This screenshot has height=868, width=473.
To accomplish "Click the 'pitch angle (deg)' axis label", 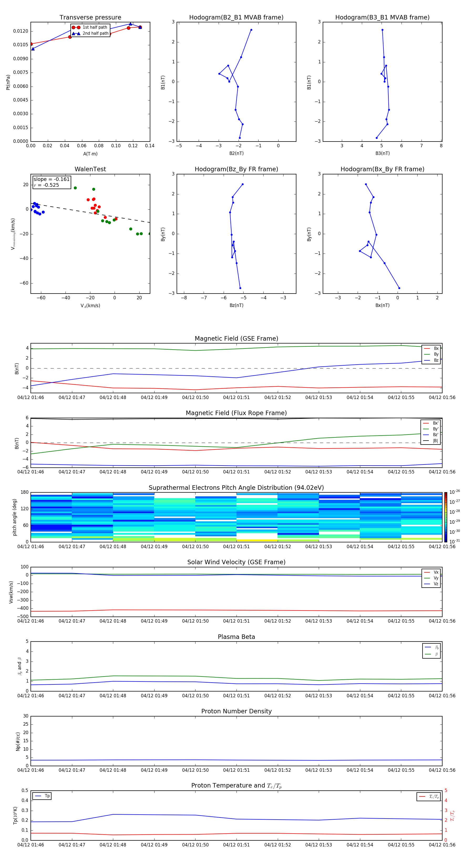I will [14, 517].
